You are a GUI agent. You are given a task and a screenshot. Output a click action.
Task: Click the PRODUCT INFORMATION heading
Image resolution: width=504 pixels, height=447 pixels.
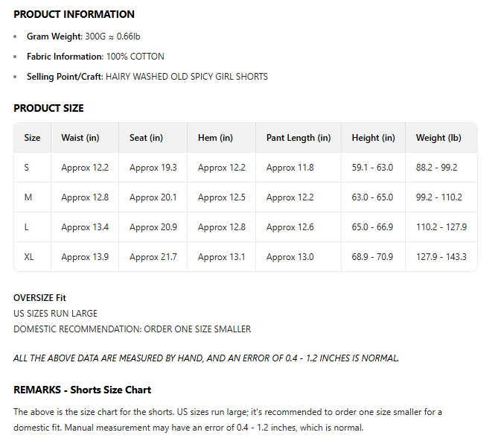(74, 14)
